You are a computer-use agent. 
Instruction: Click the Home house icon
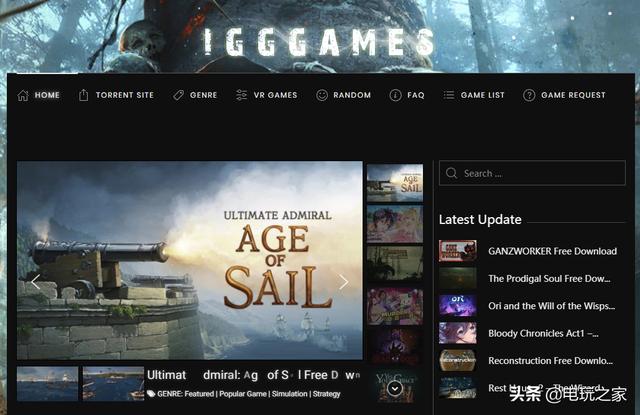(23, 95)
